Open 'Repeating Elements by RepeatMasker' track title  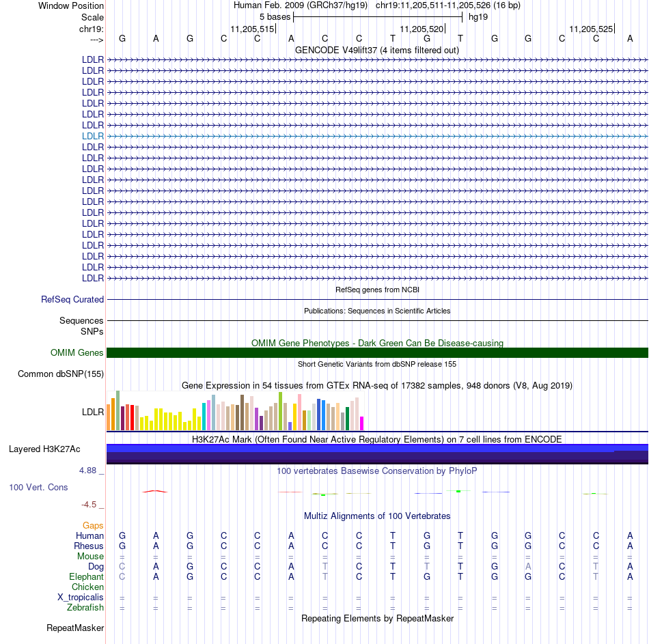(x=377, y=618)
